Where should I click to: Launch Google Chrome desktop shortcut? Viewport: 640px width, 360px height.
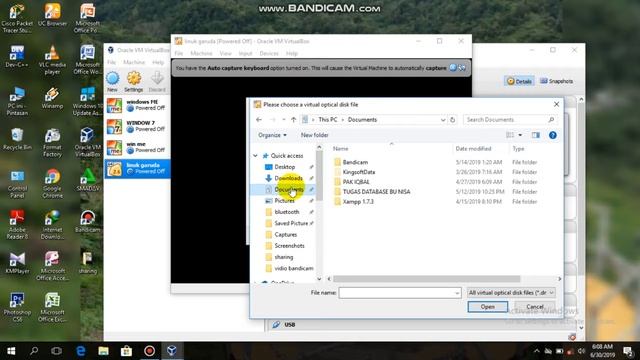click(52, 184)
